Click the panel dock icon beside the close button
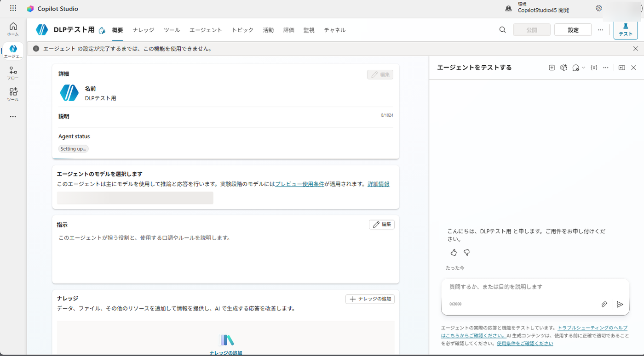The image size is (644, 356). click(621, 68)
